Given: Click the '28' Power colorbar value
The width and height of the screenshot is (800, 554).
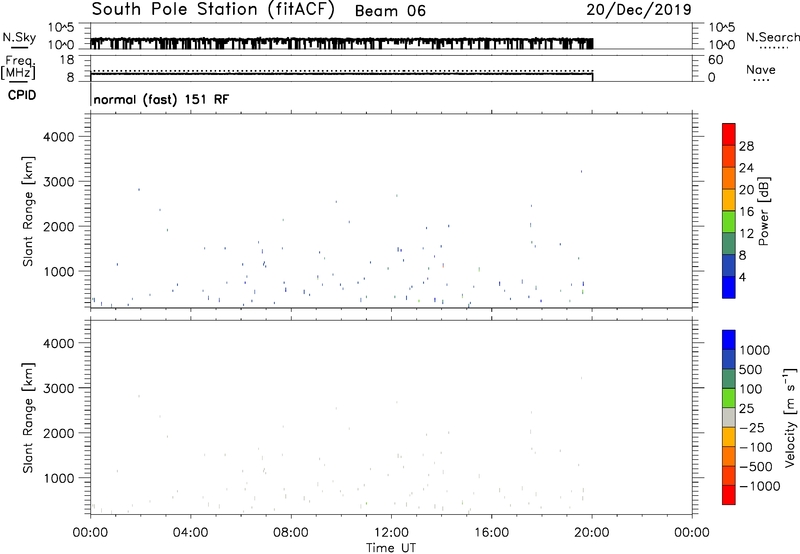Looking at the screenshot, I should (746, 146).
